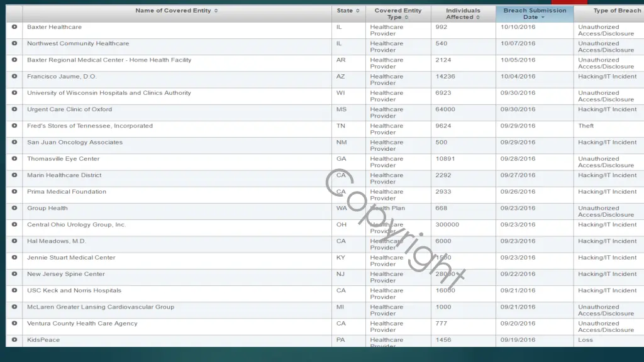
Task: Sort by Covered Entity Type column
Action: [398, 14]
